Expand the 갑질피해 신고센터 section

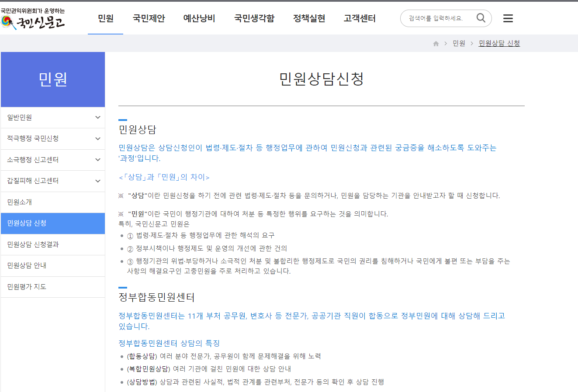[52, 181]
